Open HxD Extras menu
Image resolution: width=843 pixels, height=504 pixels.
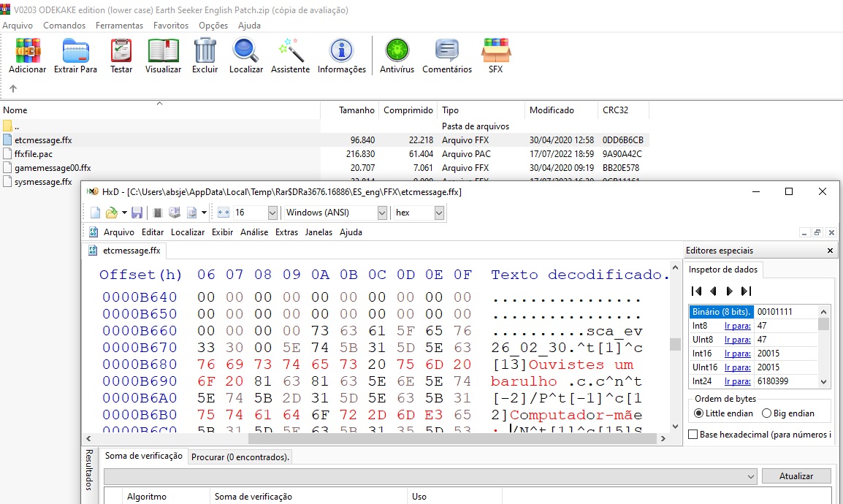point(286,232)
